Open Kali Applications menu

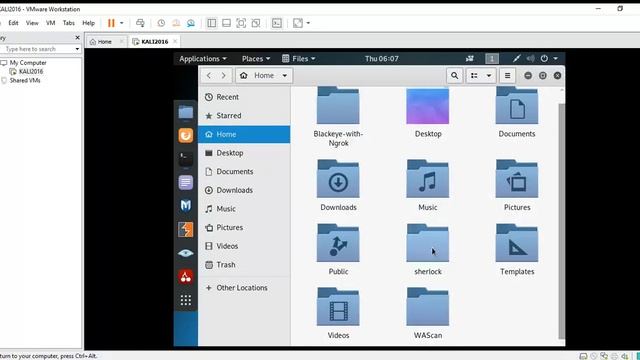click(x=203, y=59)
